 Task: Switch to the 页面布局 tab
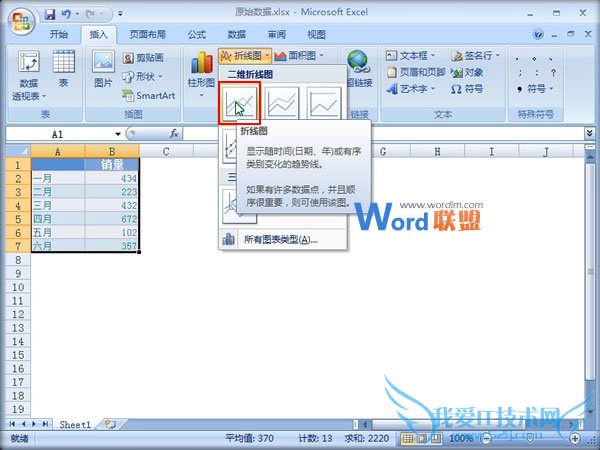[147, 34]
